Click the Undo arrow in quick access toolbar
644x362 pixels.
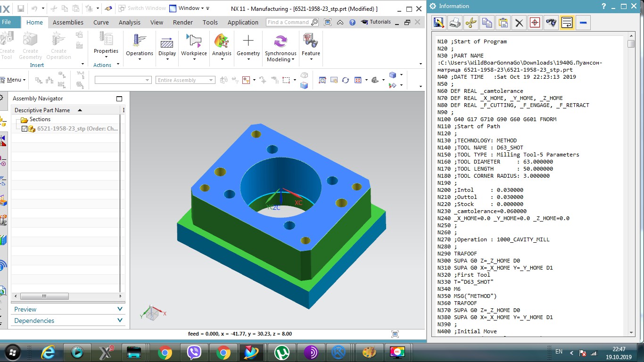(34, 8)
